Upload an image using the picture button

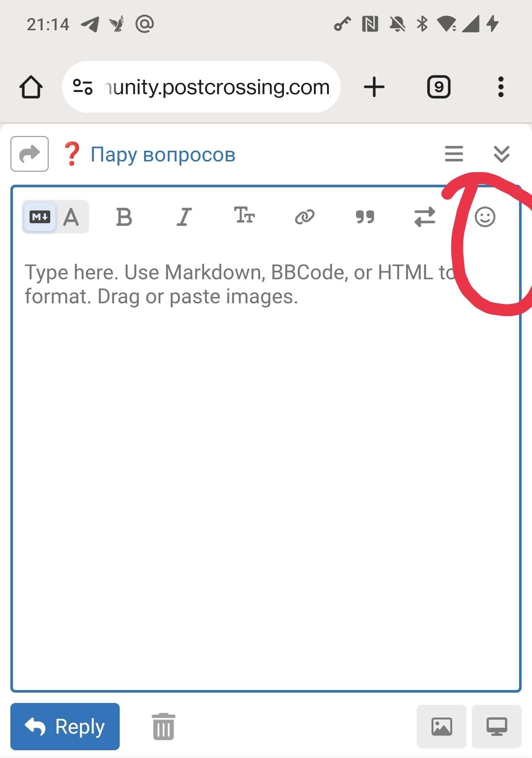[x=441, y=727]
